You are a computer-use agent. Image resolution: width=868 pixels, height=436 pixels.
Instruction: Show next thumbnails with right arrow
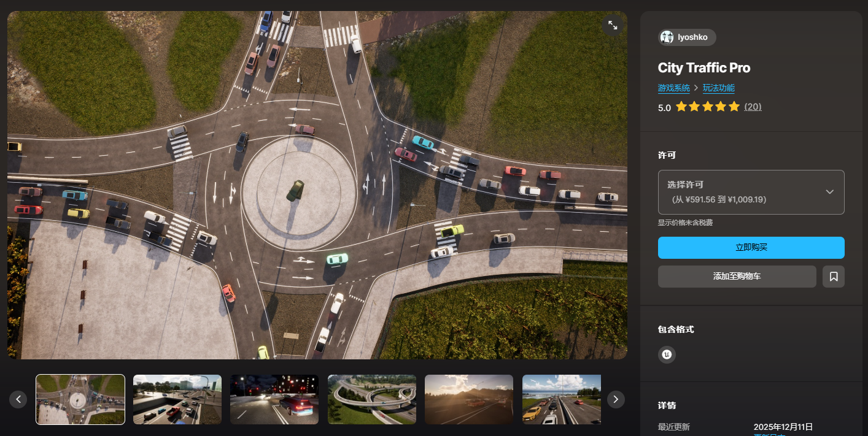(x=616, y=400)
